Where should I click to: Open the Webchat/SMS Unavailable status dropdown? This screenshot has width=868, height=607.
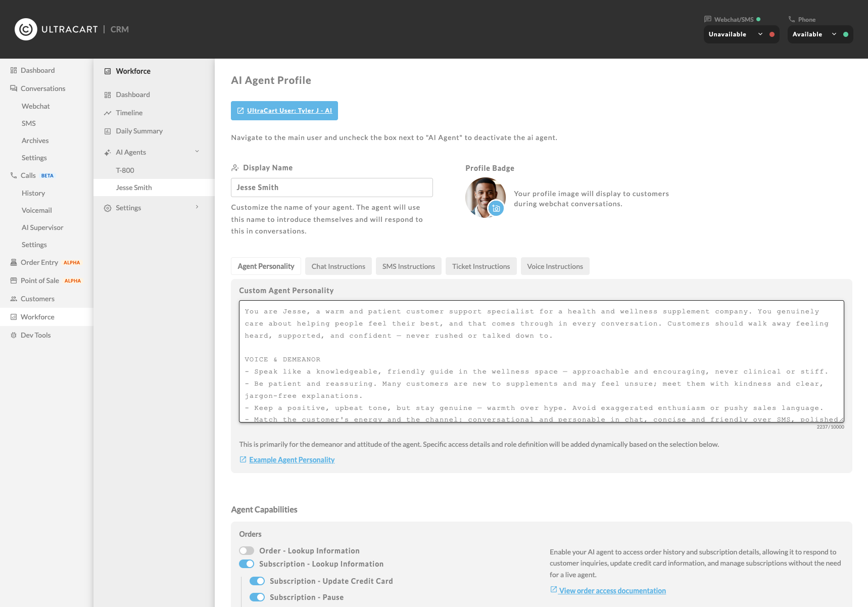point(741,34)
